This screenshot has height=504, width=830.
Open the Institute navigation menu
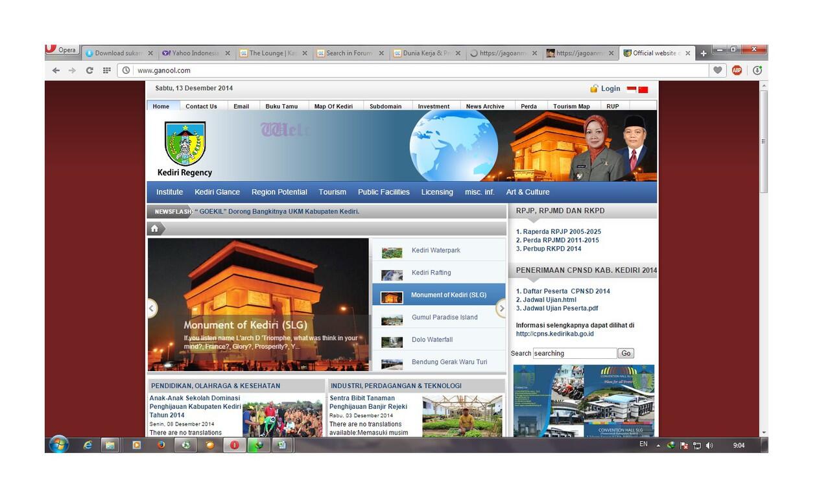click(169, 192)
